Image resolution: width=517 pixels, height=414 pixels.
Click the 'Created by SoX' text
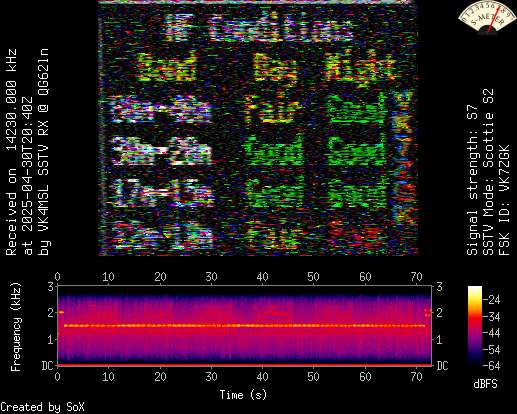pos(42,407)
